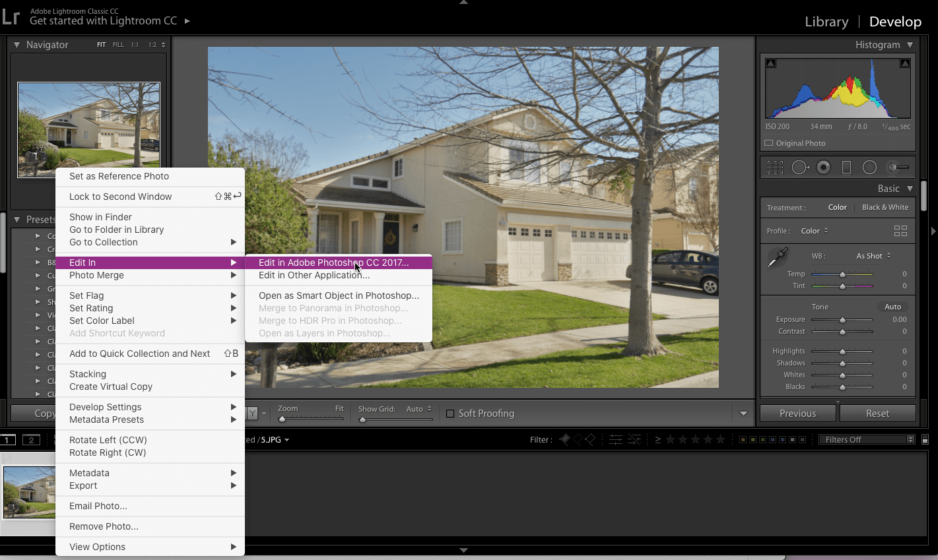Pick up the Adjustment Brush tool

click(x=894, y=167)
